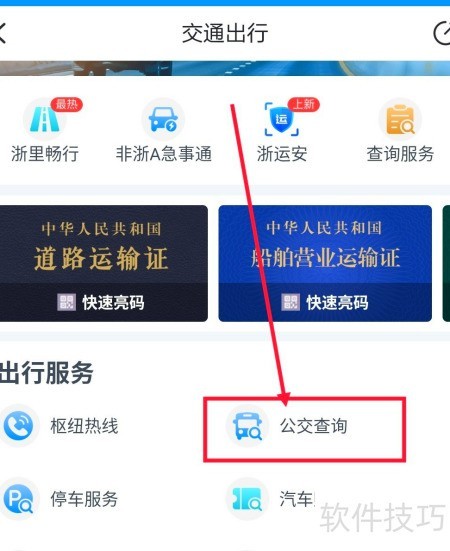This screenshot has height=551, width=450.
Task: Click 快速亮码 on the 船舶营业运输证 card
Action: point(325,302)
